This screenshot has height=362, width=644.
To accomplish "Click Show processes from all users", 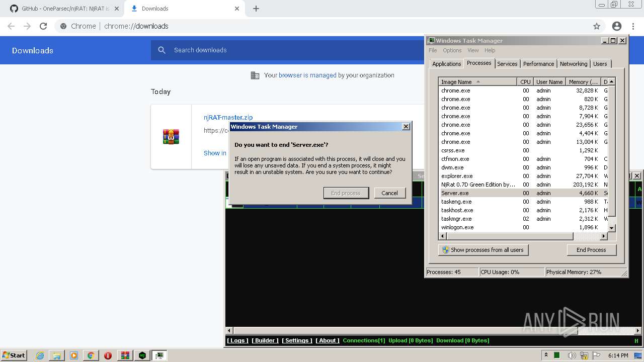I will point(484,250).
